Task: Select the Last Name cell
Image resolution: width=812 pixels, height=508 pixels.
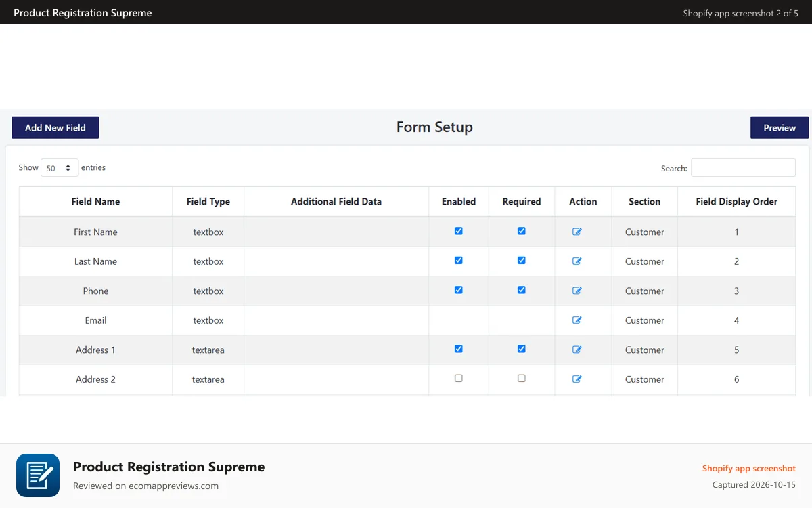Action: 95,261
